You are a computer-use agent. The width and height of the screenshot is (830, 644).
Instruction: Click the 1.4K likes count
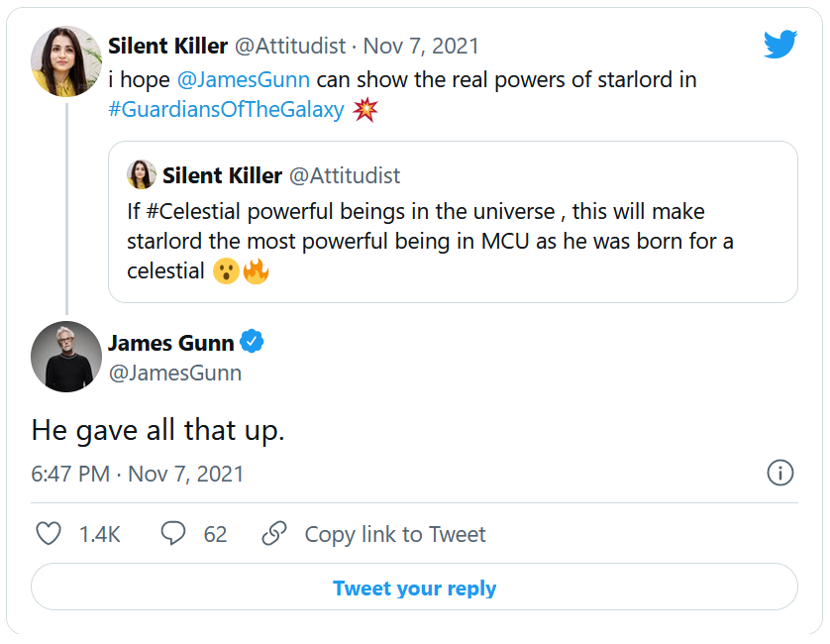coord(100,534)
